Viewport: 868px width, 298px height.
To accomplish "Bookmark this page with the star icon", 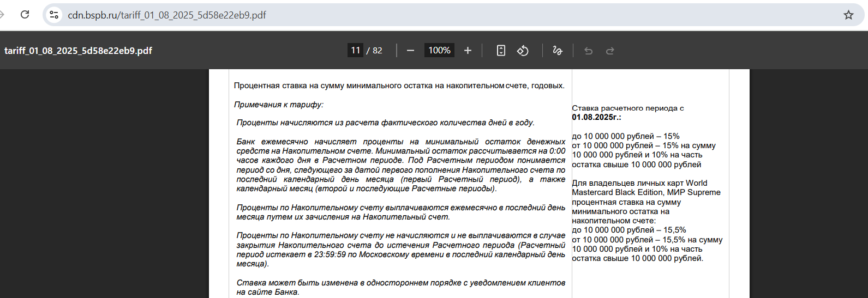I will pyautogui.click(x=848, y=15).
